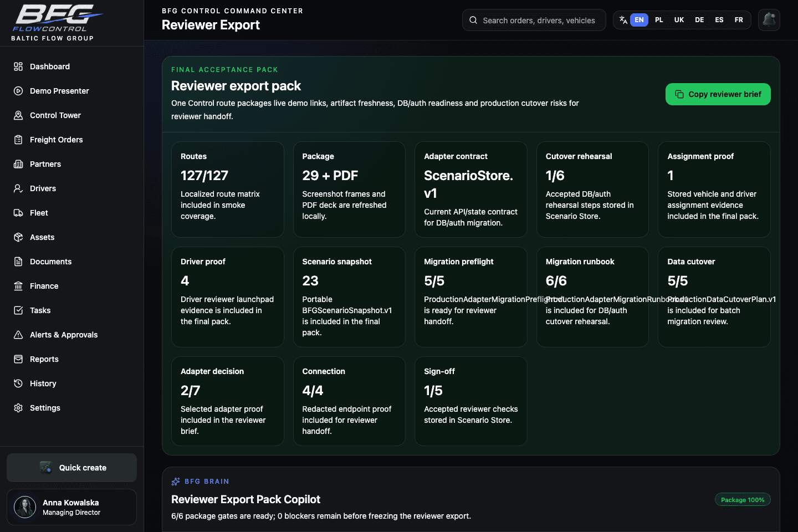Click Anna Kowalska's avatar photo
The height and width of the screenshot is (532, 798).
tap(25, 507)
